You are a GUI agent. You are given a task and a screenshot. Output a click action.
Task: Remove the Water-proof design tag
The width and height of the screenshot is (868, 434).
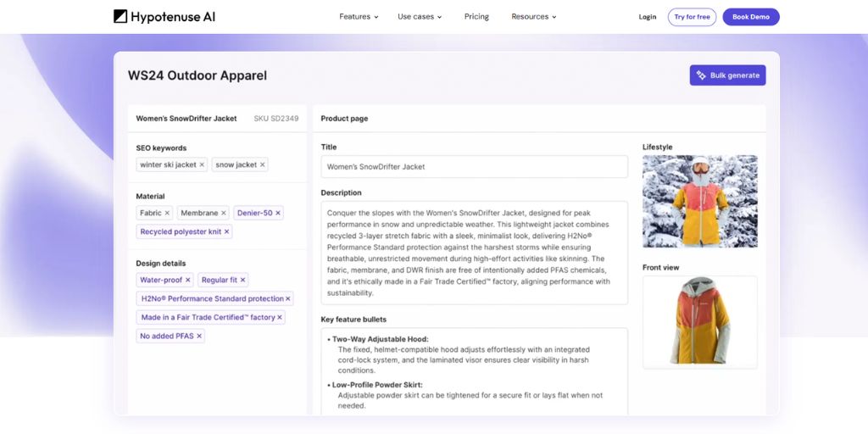coord(187,280)
